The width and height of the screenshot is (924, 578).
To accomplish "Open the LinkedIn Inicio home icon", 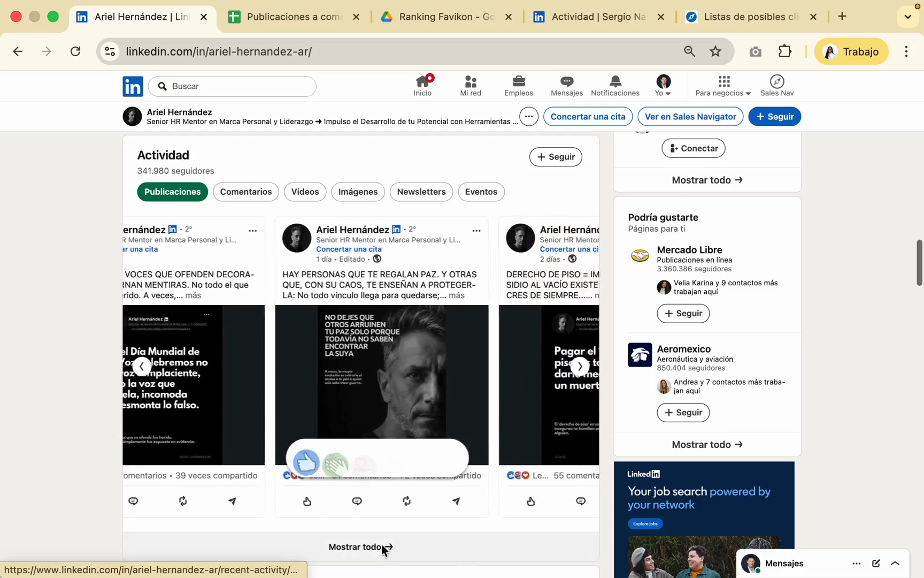I will point(422,86).
